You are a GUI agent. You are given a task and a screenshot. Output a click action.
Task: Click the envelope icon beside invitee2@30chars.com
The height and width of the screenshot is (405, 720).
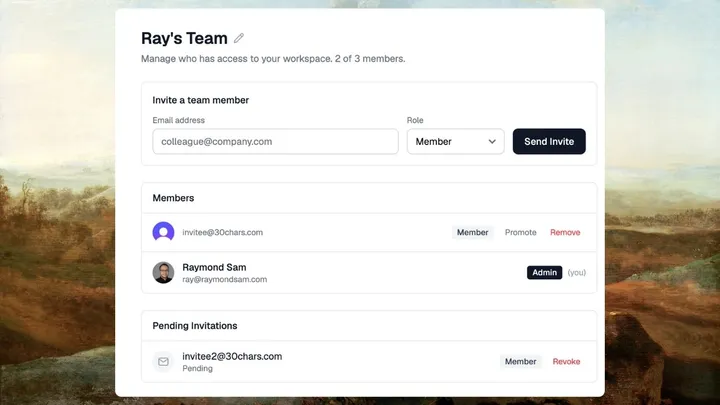click(163, 361)
